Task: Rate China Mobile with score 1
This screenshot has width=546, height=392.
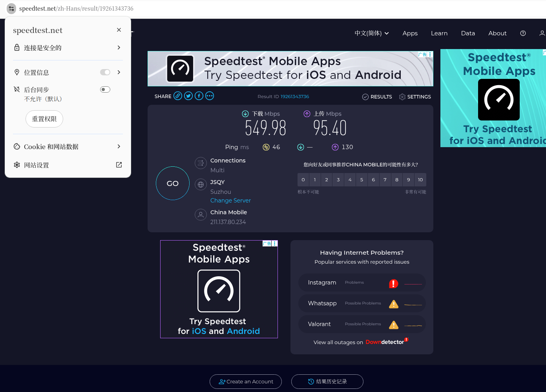Action: click(315, 180)
